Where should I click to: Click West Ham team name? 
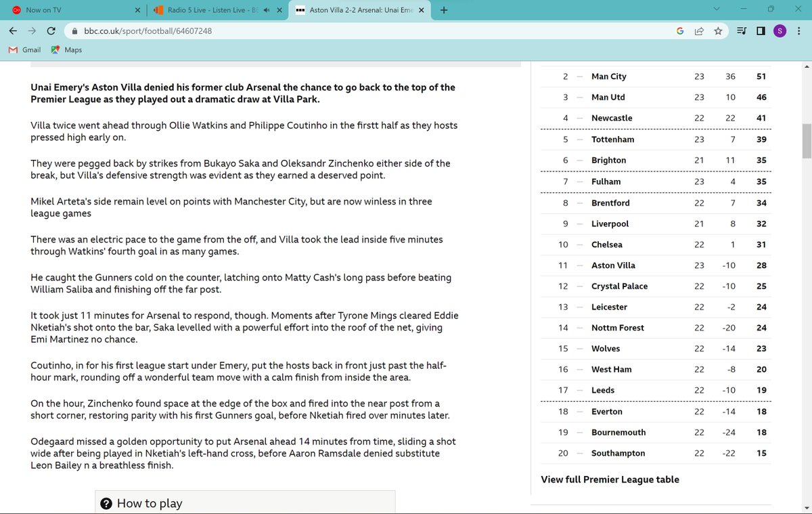click(612, 370)
